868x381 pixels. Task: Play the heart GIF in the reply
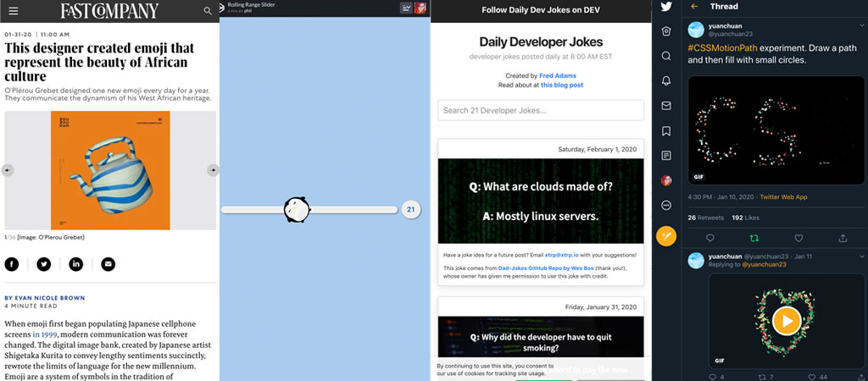(787, 320)
